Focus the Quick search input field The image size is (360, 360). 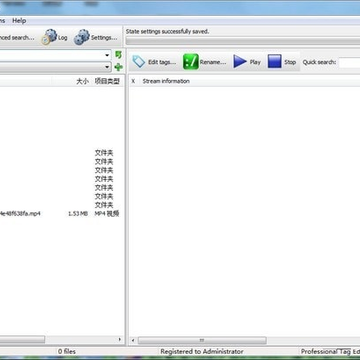(349, 62)
